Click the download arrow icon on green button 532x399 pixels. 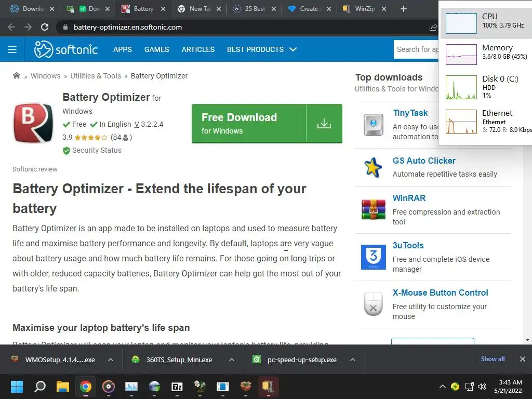[324, 124]
